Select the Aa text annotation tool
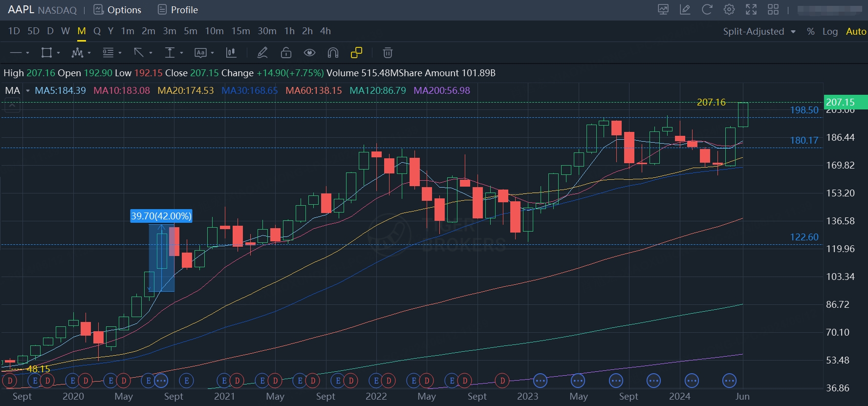This screenshot has height=406, width=868. (x=200, y=53)
